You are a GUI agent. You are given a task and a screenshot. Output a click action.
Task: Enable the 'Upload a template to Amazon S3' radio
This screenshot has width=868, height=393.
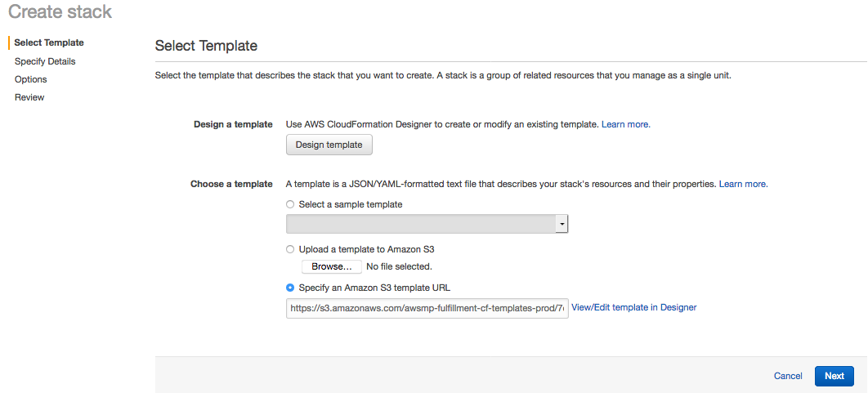click(x=290, y=249)
